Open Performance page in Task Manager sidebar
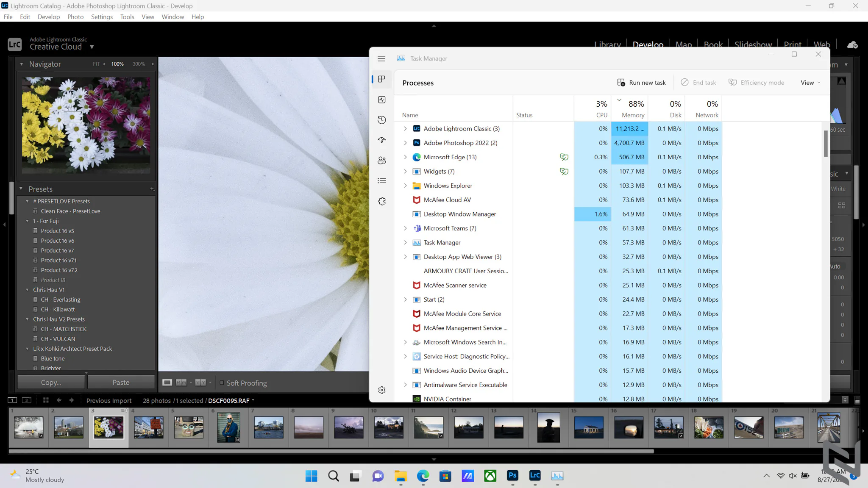Image resolution: width=868 pixels, height=488 pixels. 382,100
